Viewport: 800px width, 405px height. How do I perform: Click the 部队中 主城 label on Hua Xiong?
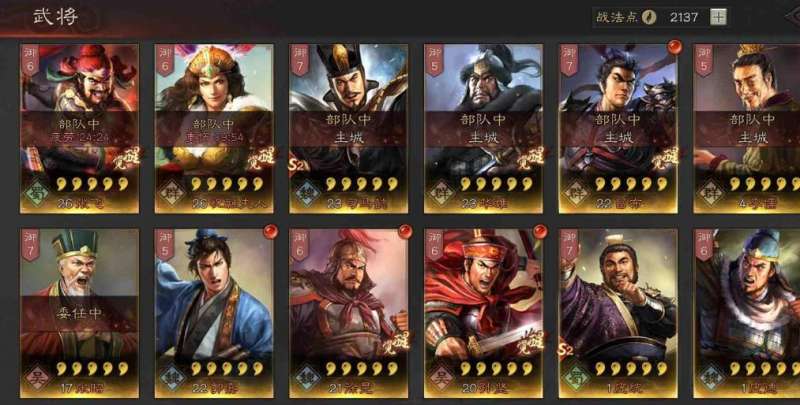click(x=484, y=129)
